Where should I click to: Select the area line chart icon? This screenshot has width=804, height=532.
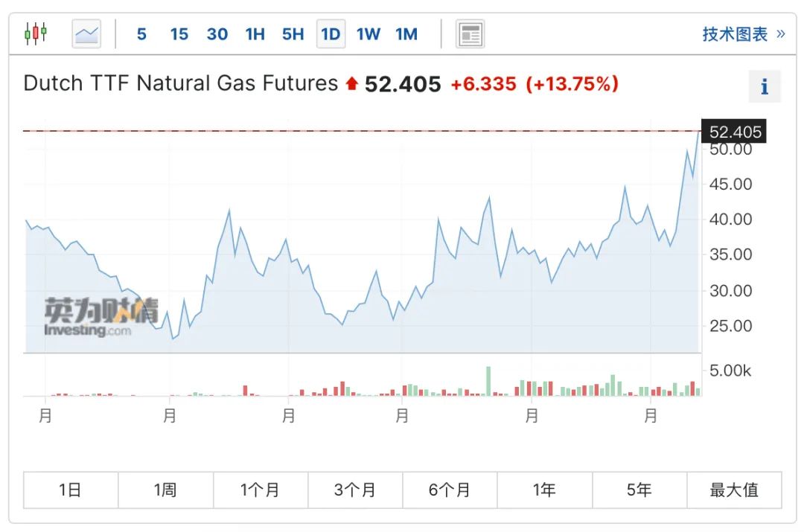(86, 33)
